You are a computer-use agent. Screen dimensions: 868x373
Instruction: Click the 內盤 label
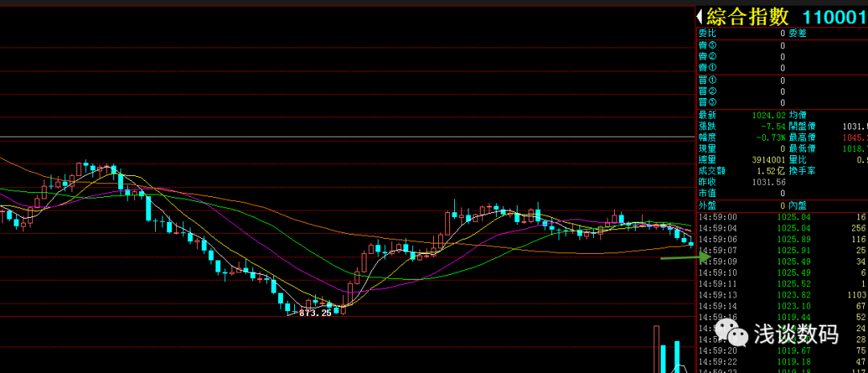point(798,205)
